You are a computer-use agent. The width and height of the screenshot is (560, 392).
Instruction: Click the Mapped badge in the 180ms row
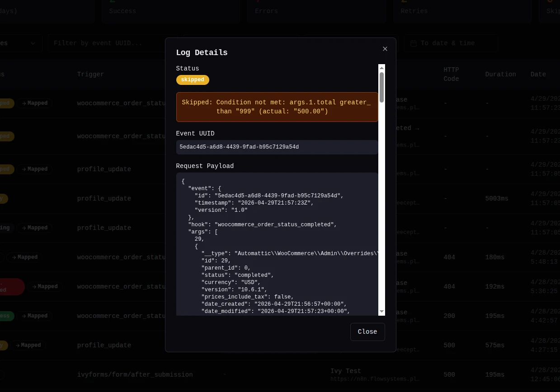[24, 257]
